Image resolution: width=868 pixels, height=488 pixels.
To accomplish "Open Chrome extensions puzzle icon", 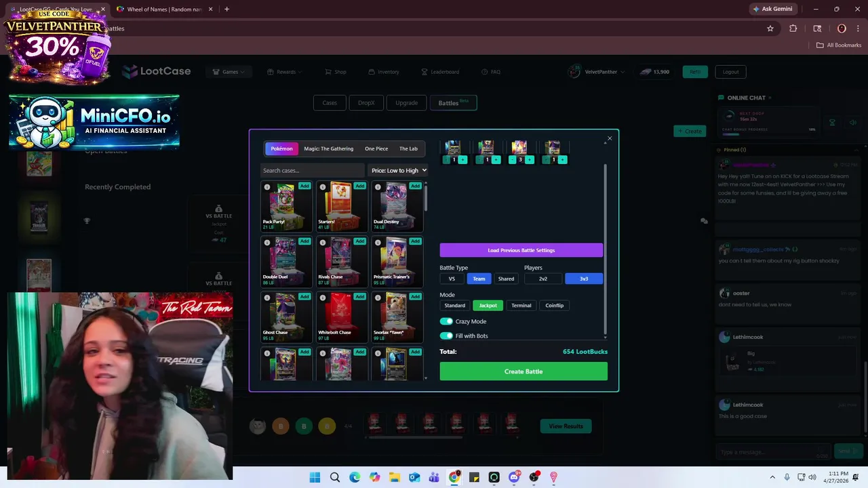I will 793,28.
